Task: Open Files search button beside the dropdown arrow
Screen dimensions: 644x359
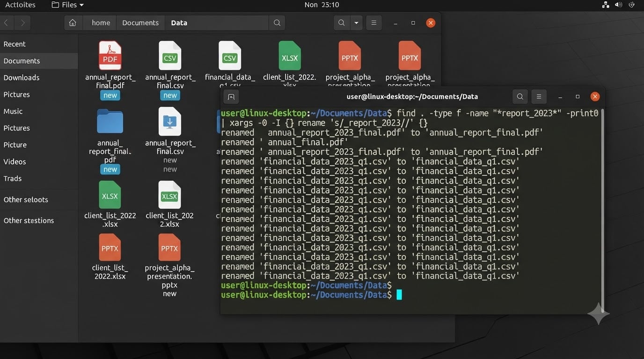Action: 342,22
